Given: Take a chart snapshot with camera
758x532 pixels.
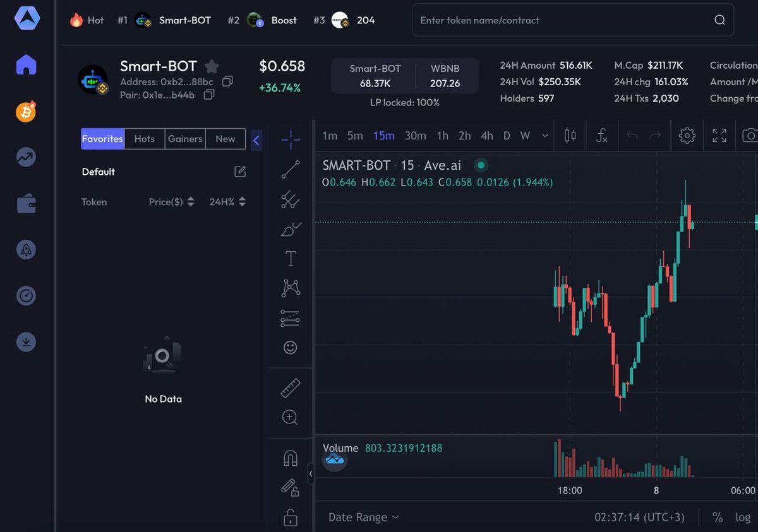Looking at the screenshot, I should pyautogui.click(x=750, y=135).
